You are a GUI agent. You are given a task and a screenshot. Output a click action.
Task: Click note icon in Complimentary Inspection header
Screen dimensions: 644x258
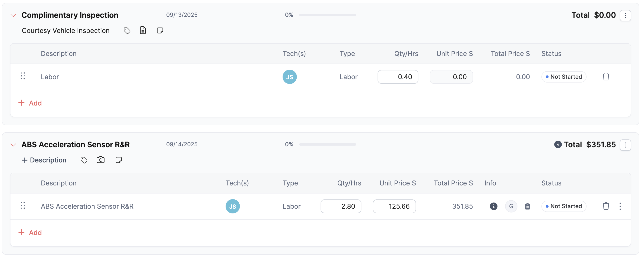(160, 31)
